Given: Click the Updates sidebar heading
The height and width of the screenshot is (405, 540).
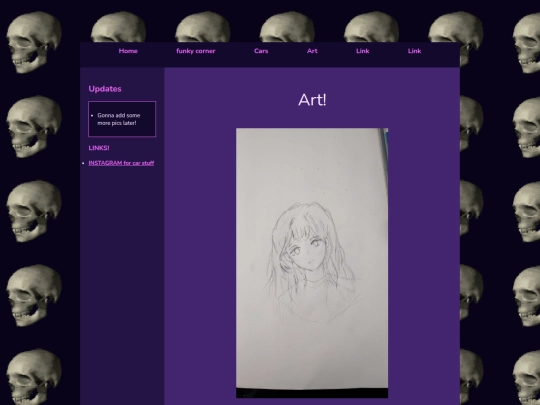Looking at the screenshot, I should pyautogui.click(x=105, y=89).
